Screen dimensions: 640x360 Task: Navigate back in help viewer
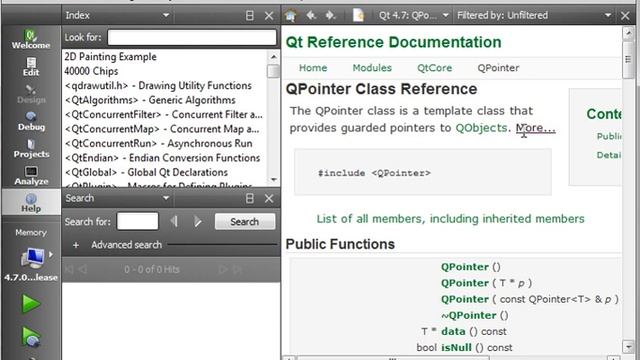click(x=311, y=16)
